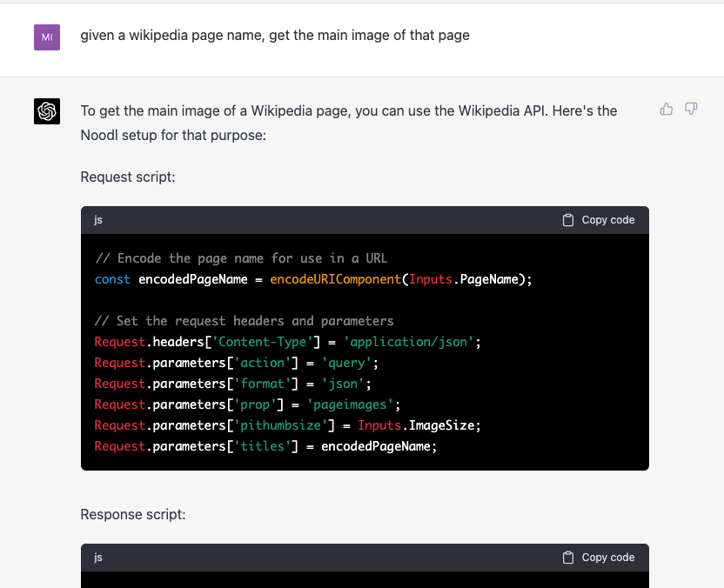This screenshot has width=724, height=588.
Task: Click the 'pageimages' string in the code
Action: [354, 404]
